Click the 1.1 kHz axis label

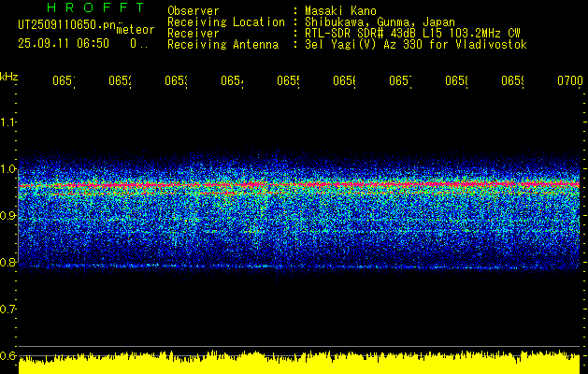click(7, 122)
